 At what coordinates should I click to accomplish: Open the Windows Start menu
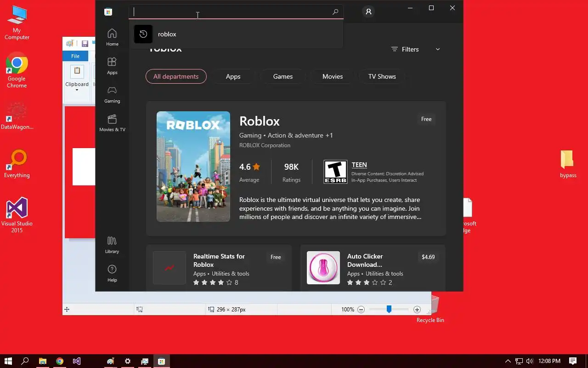click(8, 361)
